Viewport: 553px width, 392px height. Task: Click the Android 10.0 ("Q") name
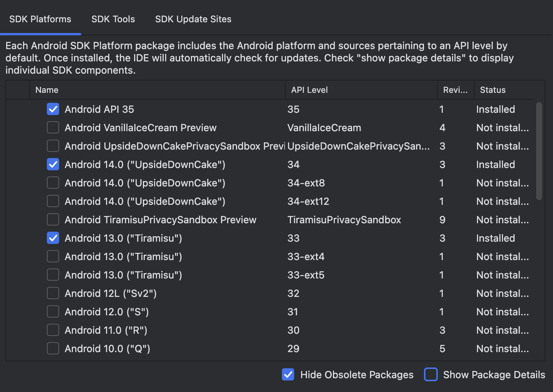(108, 349)
